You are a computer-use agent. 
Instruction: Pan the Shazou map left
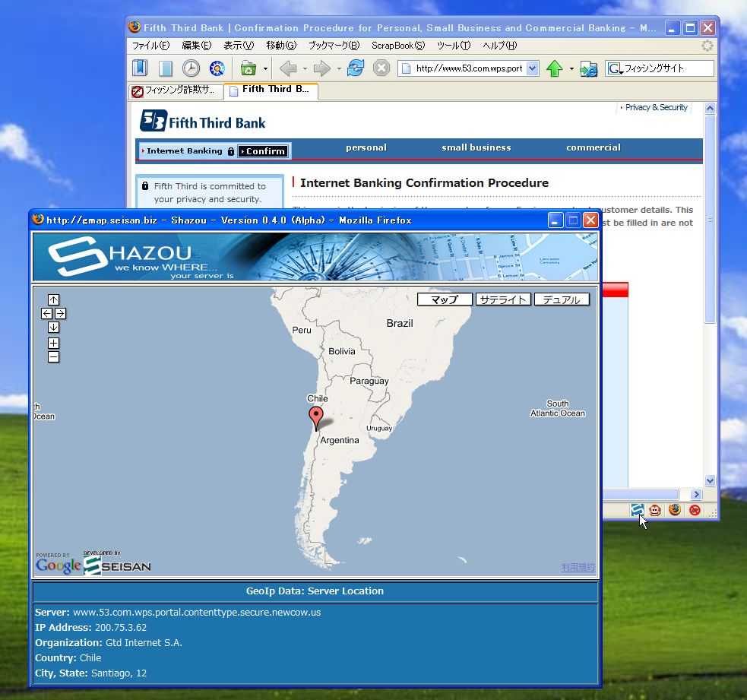46,314
